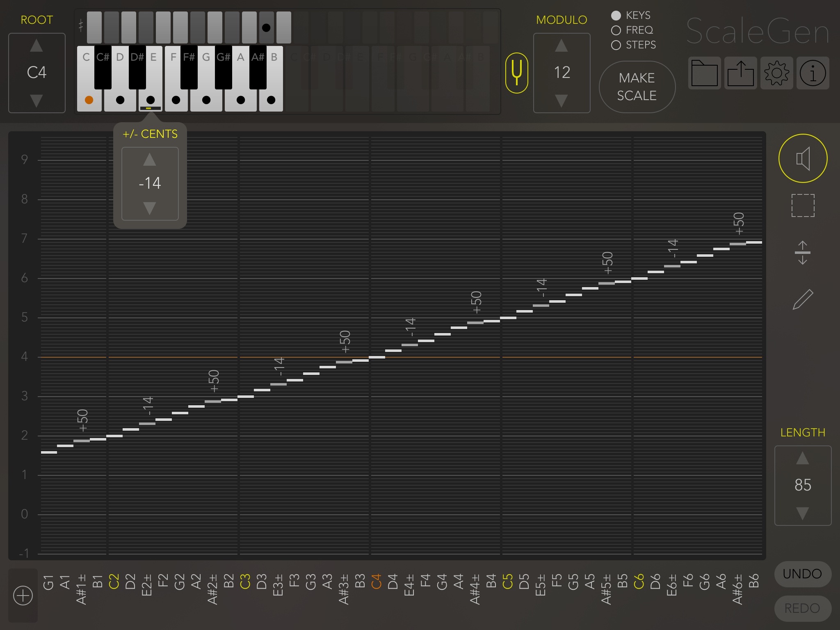Toggle the speaker sound icon
This screenshot has width=840, height=630.
pyautogui.click(x=803, y=158)
